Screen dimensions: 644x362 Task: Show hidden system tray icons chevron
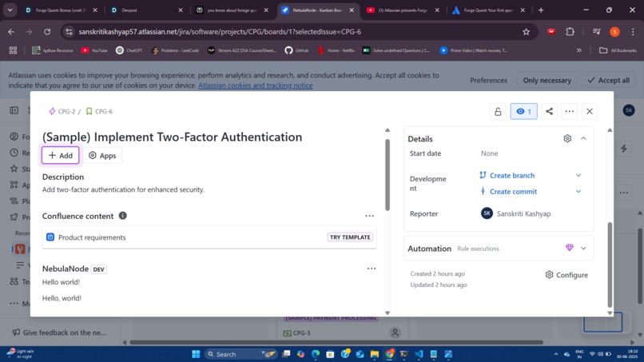[x=555, y=354]
